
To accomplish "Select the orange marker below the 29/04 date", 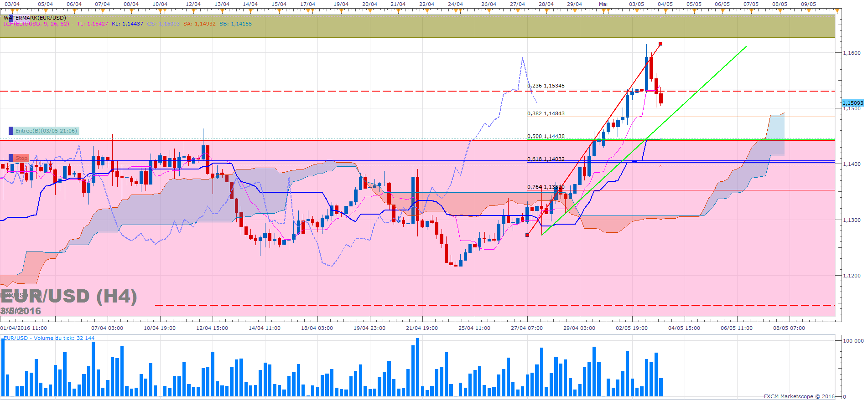I will [x=575, y=11].
